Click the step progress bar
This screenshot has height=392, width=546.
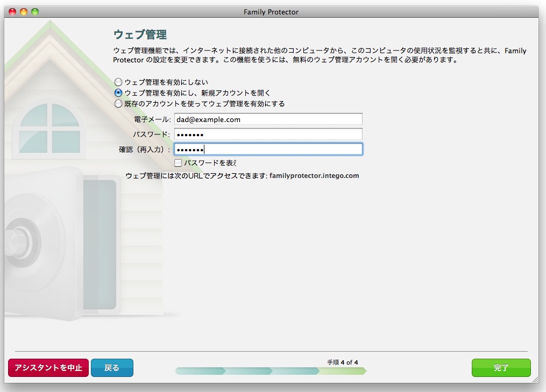click(271, 371)
